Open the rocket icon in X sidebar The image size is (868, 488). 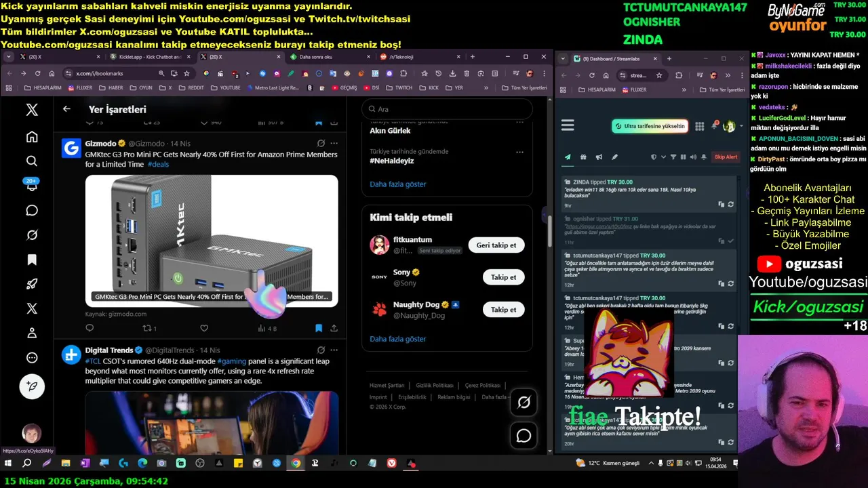(32, 284)
